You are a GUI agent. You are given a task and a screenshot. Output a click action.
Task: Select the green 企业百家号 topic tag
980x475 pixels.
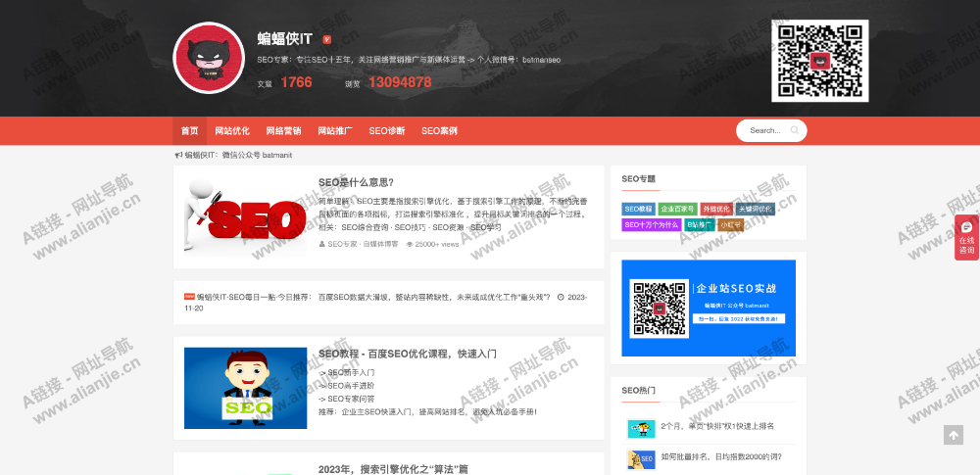pyautogui.click(x=676, y=209)
